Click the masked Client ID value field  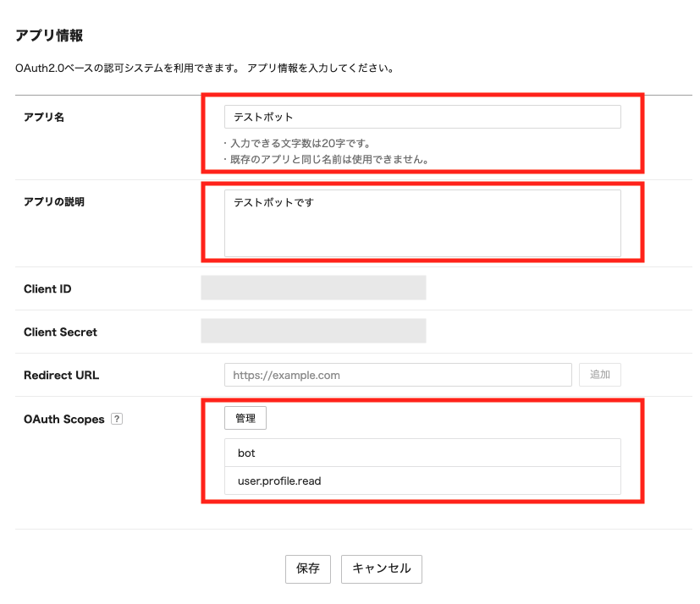313,288
